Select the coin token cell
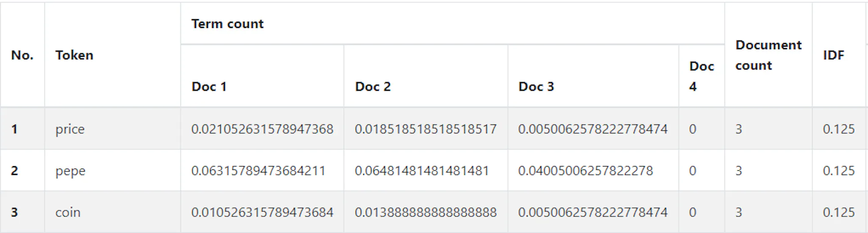868x233 pixels. coord(68,212)
